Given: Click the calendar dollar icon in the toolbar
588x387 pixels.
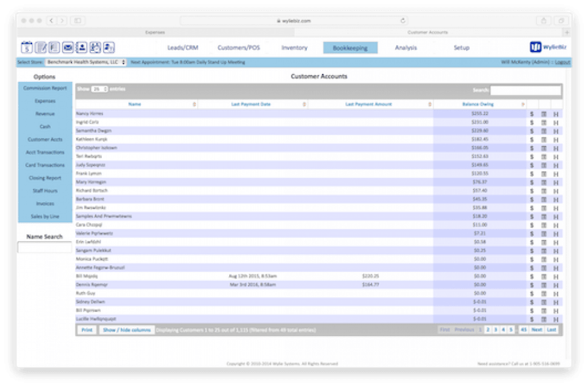Looking at the screenshot, I should 27,47.
